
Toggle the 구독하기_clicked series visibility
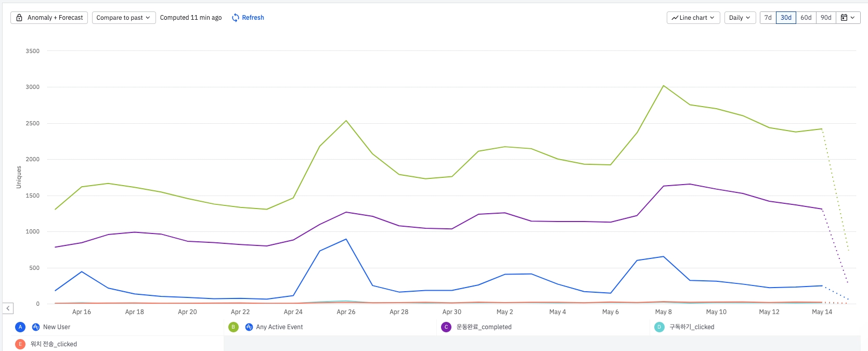(x=691, y=327)
